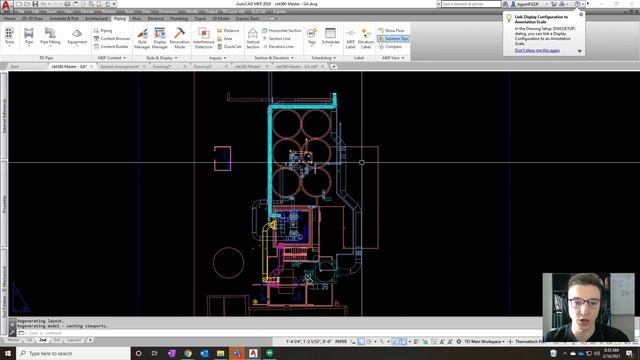Toggle Compass display
Image resolution: width=640 pixels, height=360 pixels.
point(390,47)
